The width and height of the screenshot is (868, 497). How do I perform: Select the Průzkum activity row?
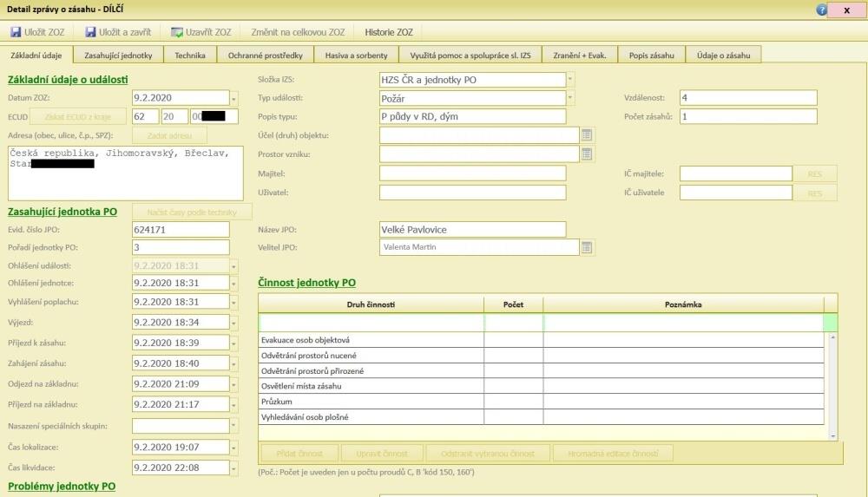[x=541, y=402]
